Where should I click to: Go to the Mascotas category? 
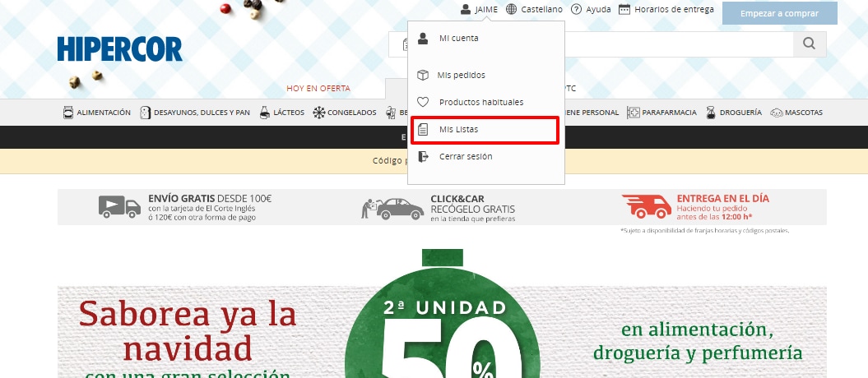796,113
